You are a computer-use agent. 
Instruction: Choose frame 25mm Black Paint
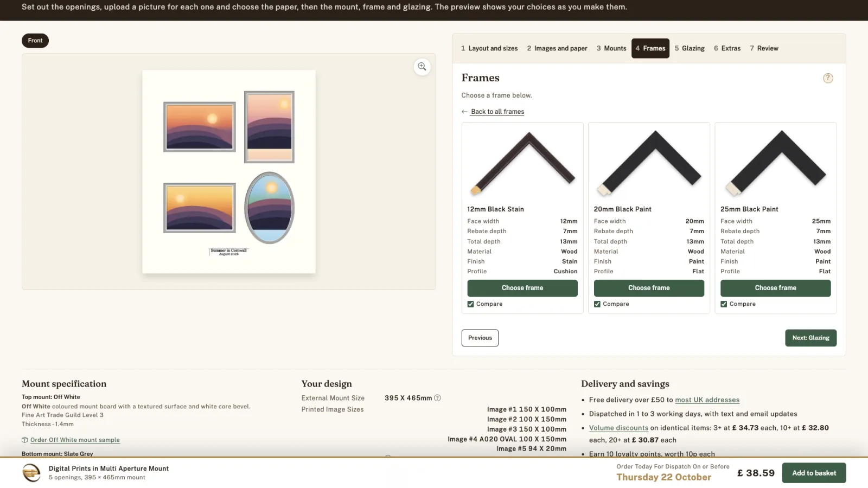[x=776, y=288]
